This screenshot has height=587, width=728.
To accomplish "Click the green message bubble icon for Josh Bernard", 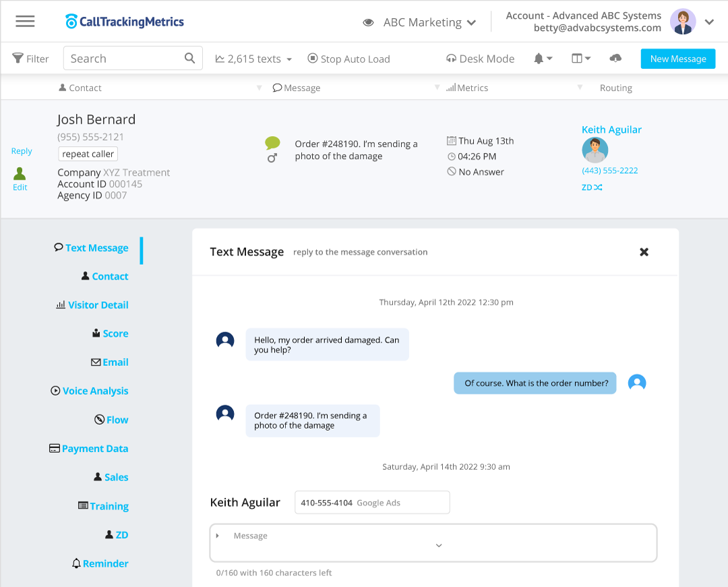I will (272, 142).
